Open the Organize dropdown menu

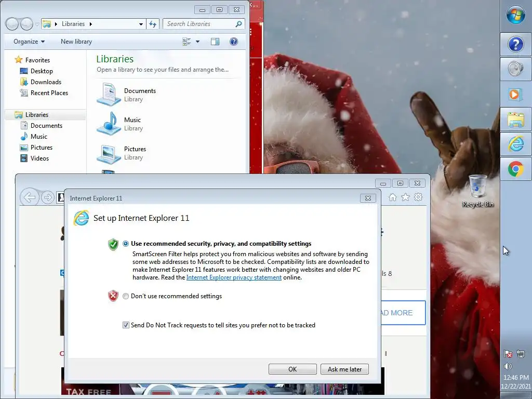pos(29,42)
